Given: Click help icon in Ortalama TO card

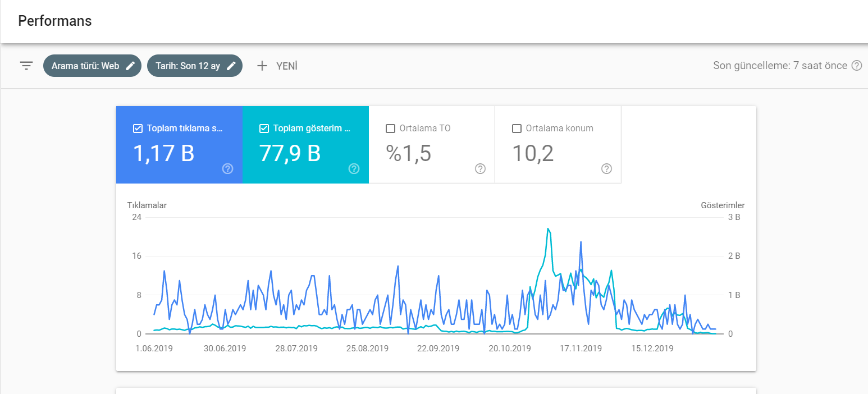Looking at the screenshot, I should click(x=480, y=169).
